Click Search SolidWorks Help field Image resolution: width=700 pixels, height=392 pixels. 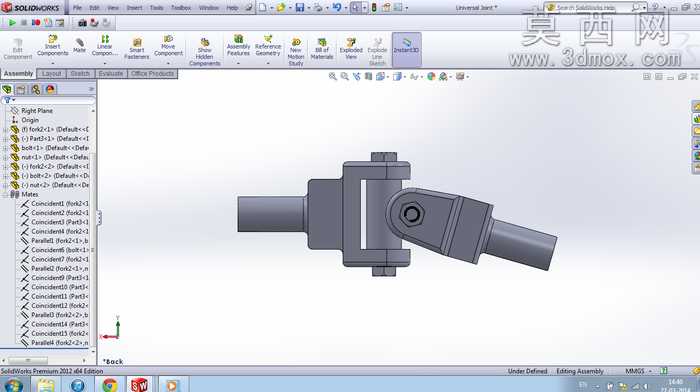click(x=590, y=8)
